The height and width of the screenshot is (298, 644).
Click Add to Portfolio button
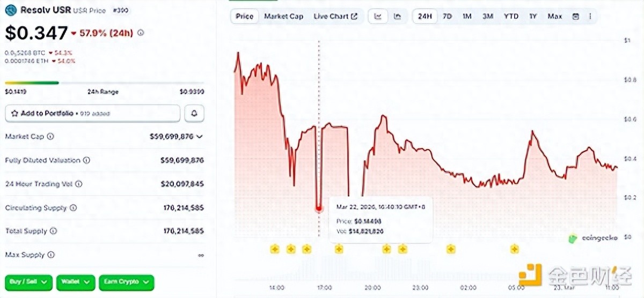point(92,113)
